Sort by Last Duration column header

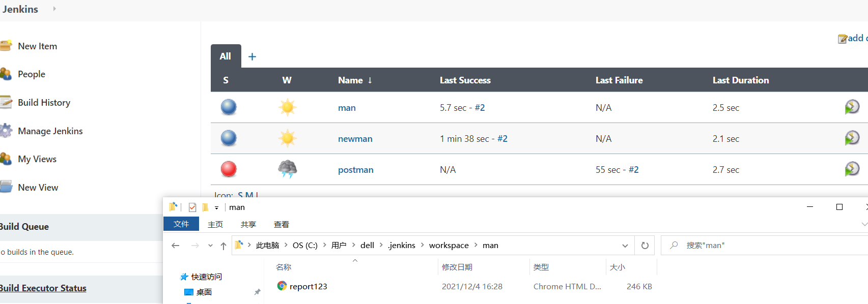tap(741, 80)
